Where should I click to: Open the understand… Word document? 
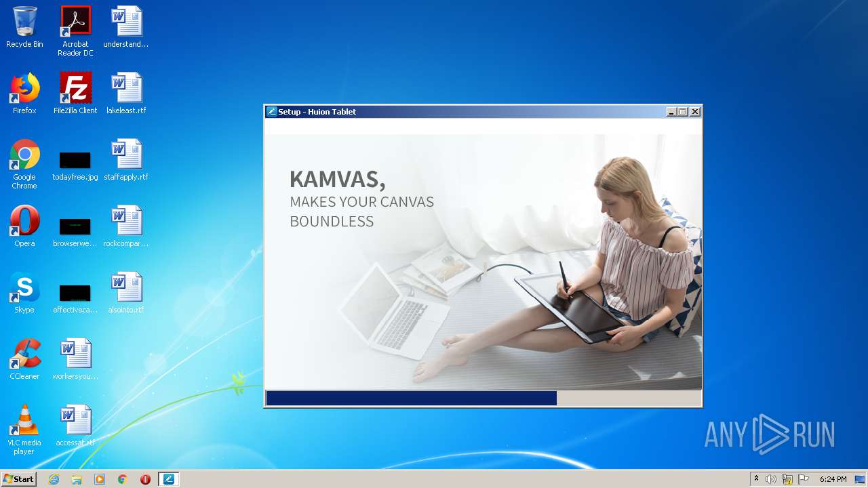point(126,27)
